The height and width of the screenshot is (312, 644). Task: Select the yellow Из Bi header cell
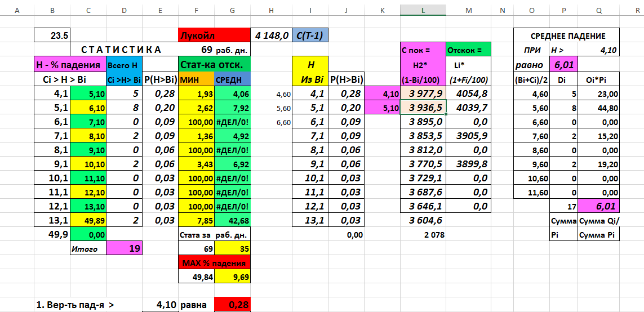(x=310, y=78)
